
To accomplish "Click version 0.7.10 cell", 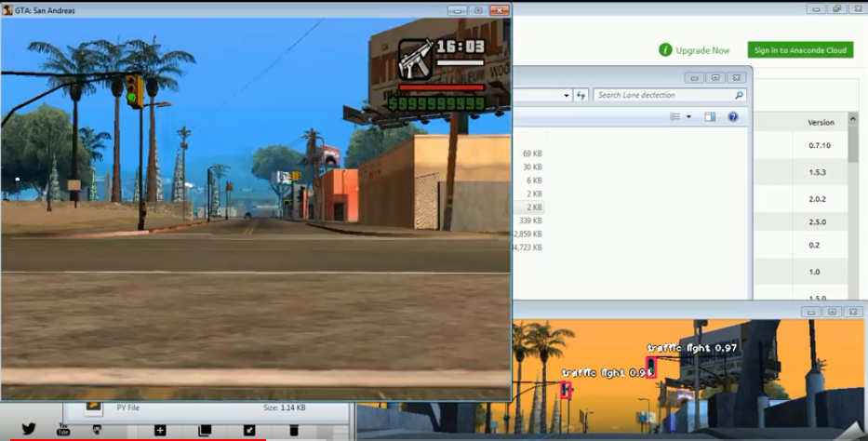I will [820, 145].
